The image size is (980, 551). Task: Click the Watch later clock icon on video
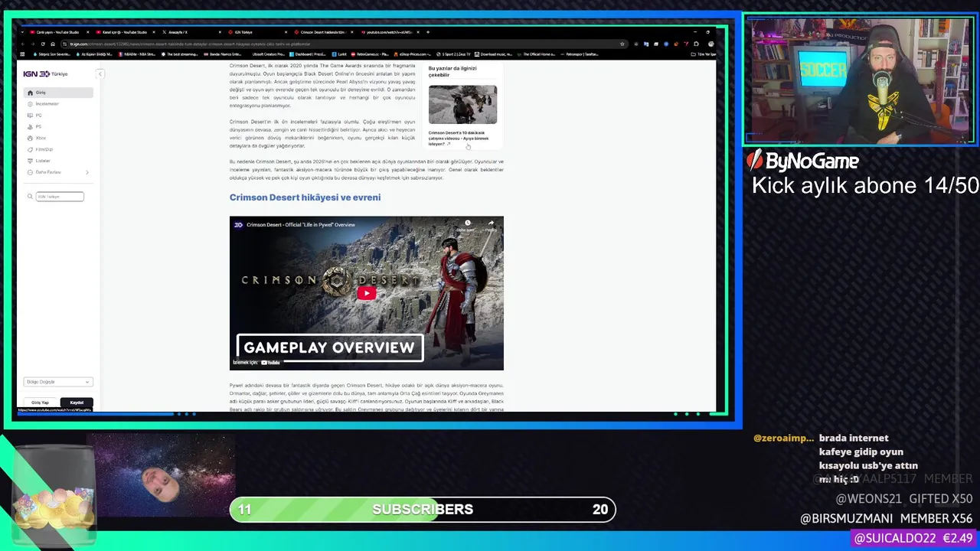click(x=467, y=224)
